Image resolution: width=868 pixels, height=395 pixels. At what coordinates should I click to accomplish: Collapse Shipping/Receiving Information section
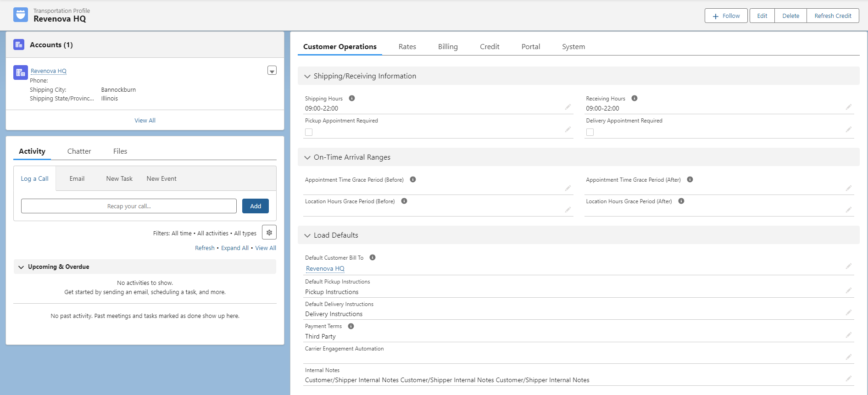(307, 76)
